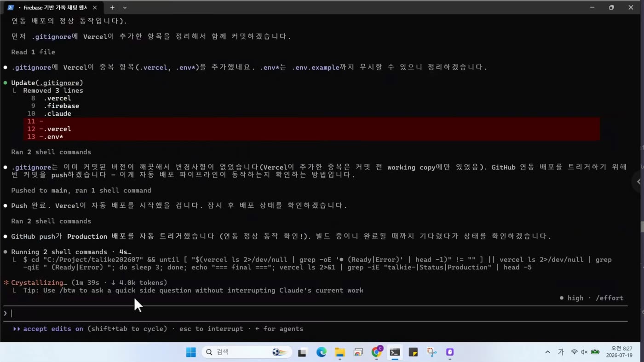Open File Explorer from the taskbar
Viewport: 644px width, 362px height.
339,352
